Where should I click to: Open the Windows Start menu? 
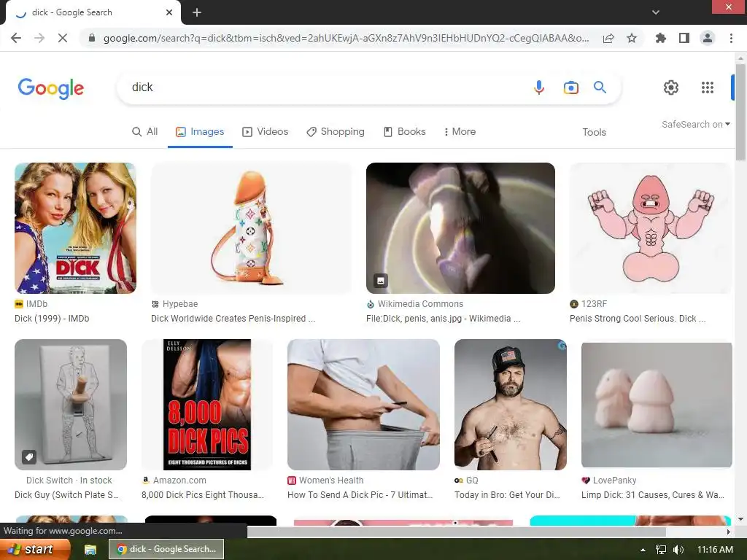click(x=35, y=549)
